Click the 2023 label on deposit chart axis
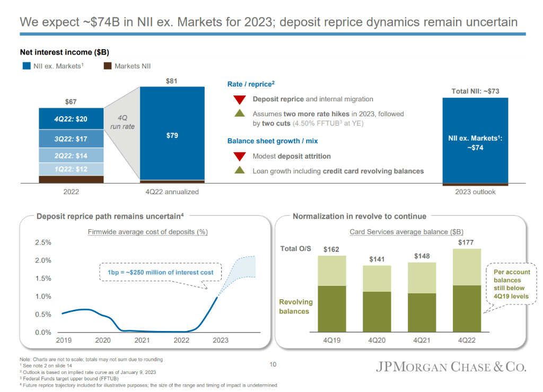The height and width of the screenshot is (392, 543). click(x=220, y=341)
